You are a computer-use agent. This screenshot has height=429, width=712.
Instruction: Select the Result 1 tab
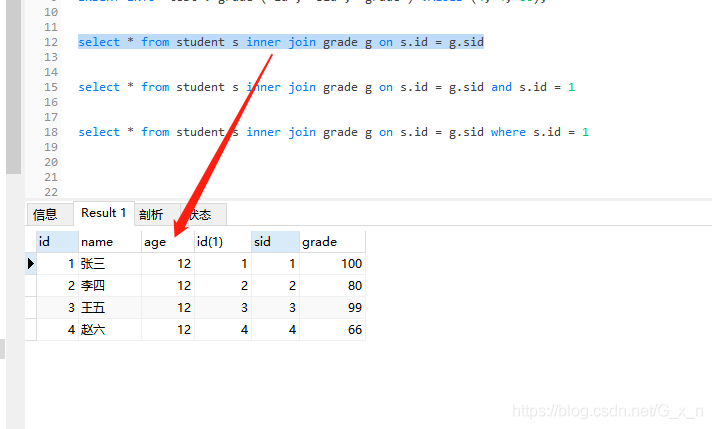(x=104, y=213)
